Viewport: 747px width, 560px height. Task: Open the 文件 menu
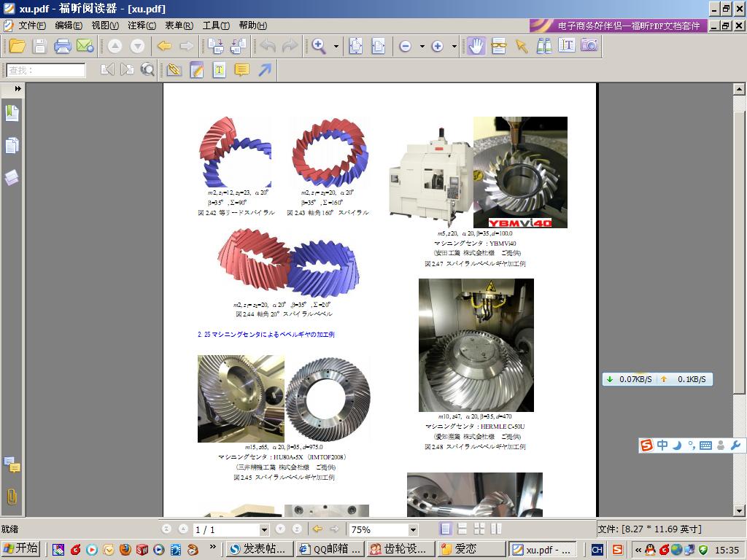[32, 26]
